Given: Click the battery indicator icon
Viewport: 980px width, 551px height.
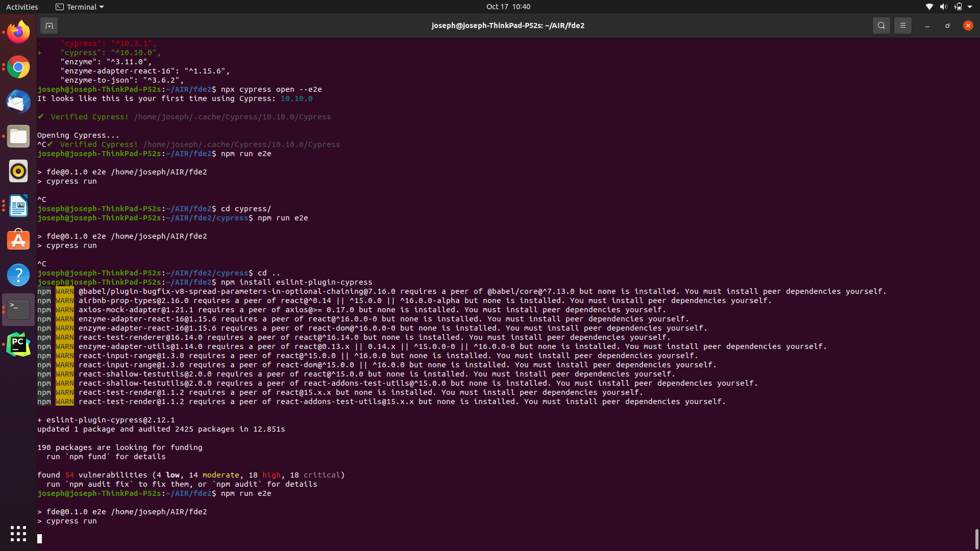Looking at the screenshot, I should point(958,7).
